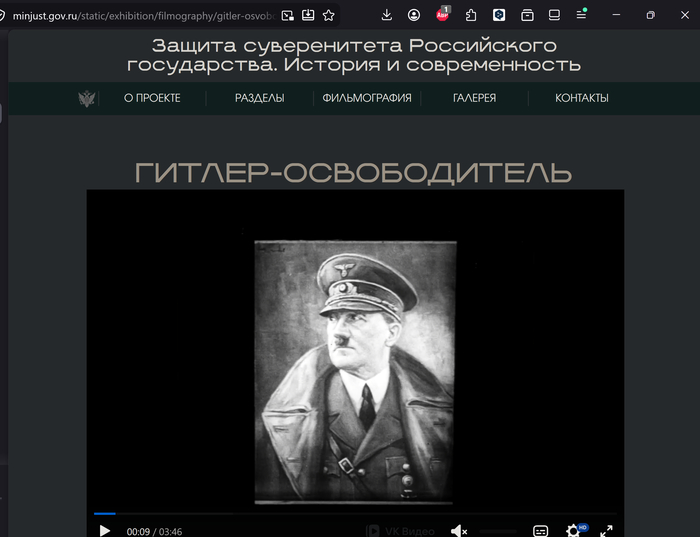Click the site security shield icon
The width and height of the screenshot is (700, 537).
click(2, 16)
